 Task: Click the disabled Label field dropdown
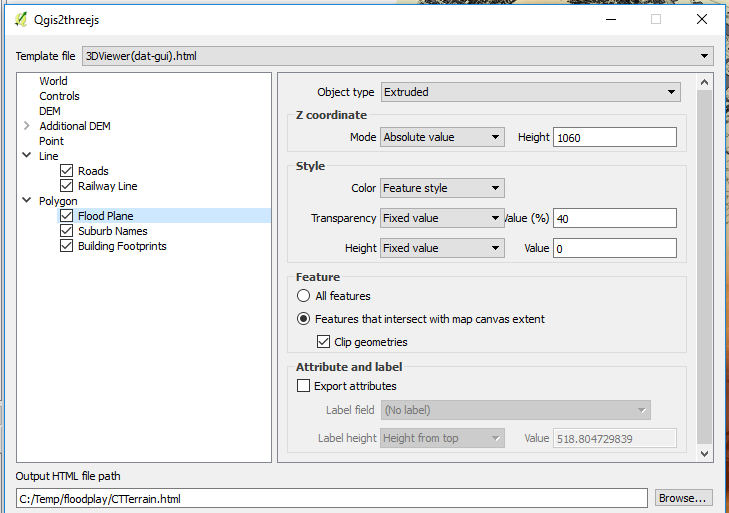click(516, 410)
